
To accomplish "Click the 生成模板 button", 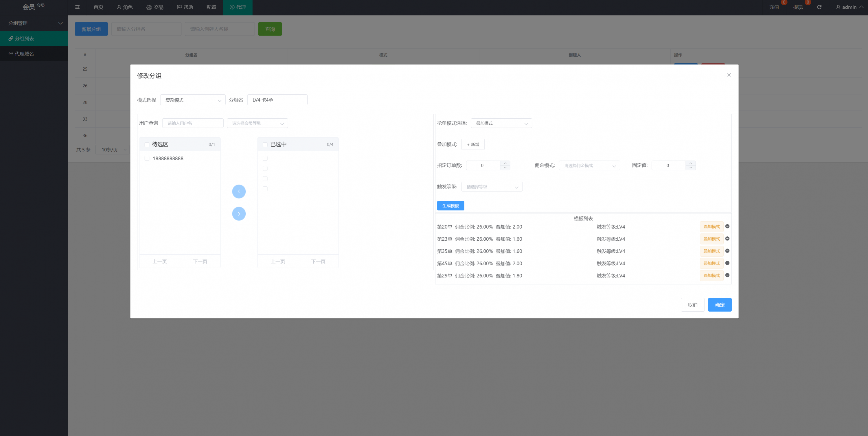I will tap(450, 205).
